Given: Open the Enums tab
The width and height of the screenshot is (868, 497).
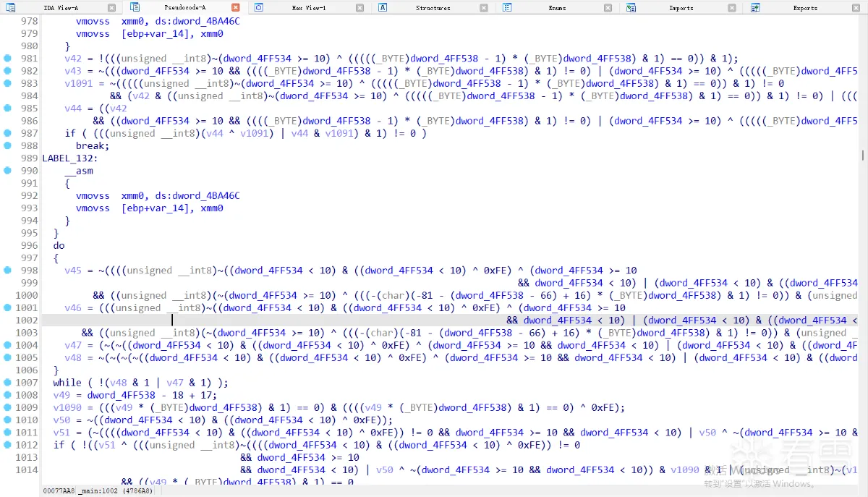Looking at the screenshot, I should tap(557, 8).
